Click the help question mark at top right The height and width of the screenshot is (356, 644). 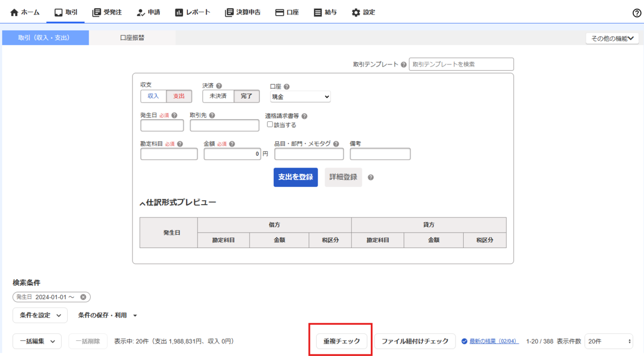pyautogui.click(x=637, y=13)
